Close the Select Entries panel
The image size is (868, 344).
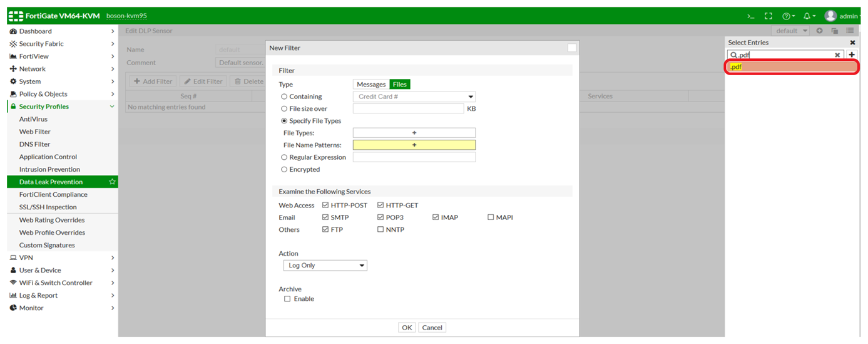tap(852, 43)
